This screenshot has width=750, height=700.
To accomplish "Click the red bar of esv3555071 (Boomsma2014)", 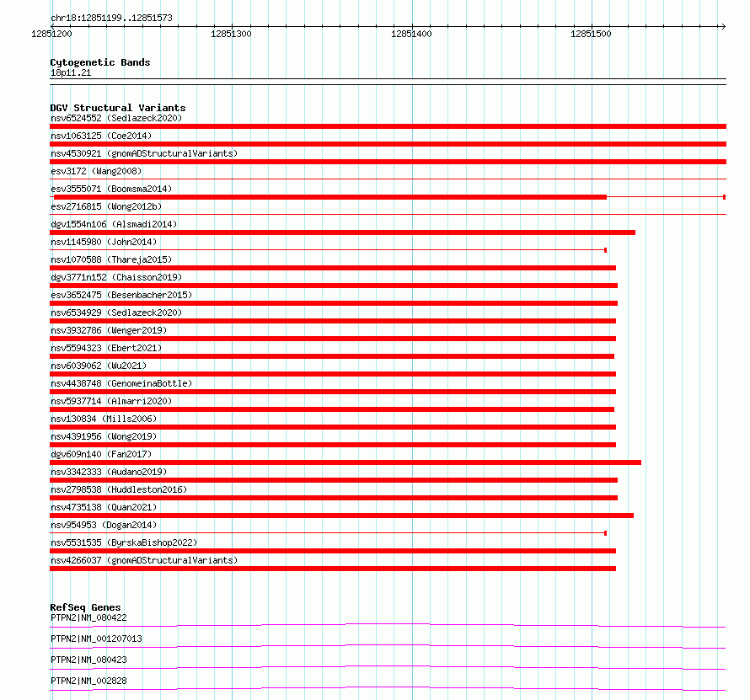I will 330,197.
